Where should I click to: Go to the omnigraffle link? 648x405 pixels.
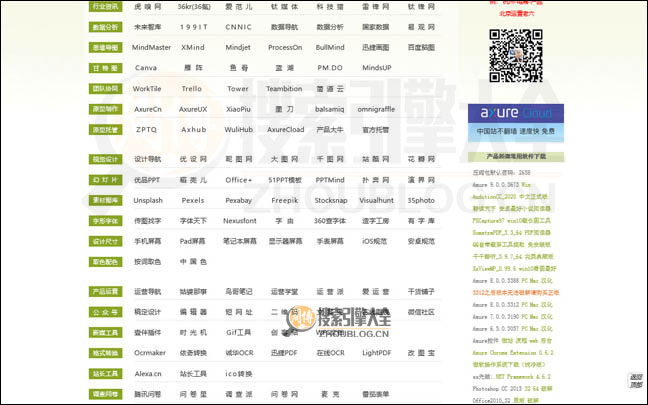(x=376, y=110)
